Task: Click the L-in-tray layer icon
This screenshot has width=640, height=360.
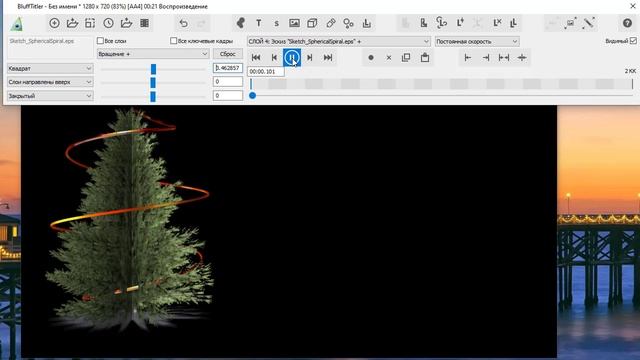Action: 367,23
